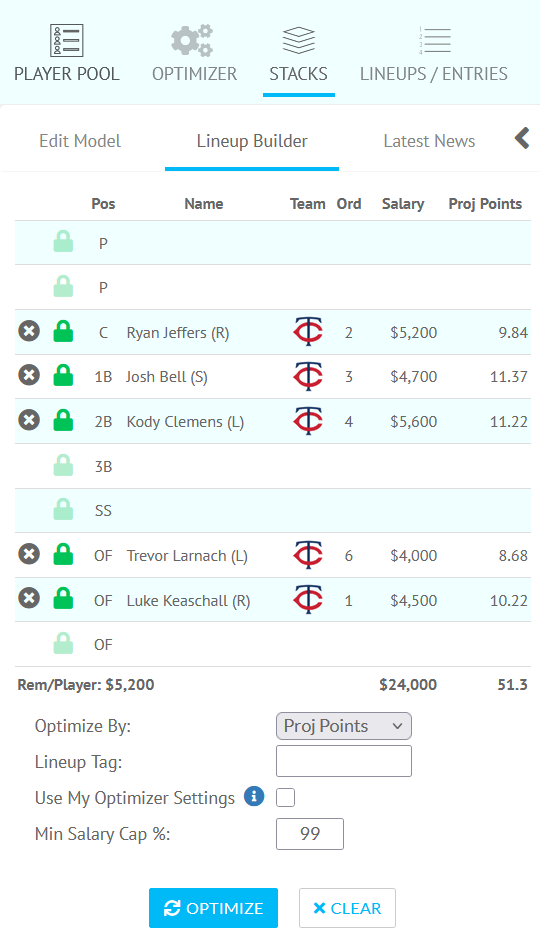The image size is (540, 943).
Task: Lock the SS position slot
Action: [63, 509]
